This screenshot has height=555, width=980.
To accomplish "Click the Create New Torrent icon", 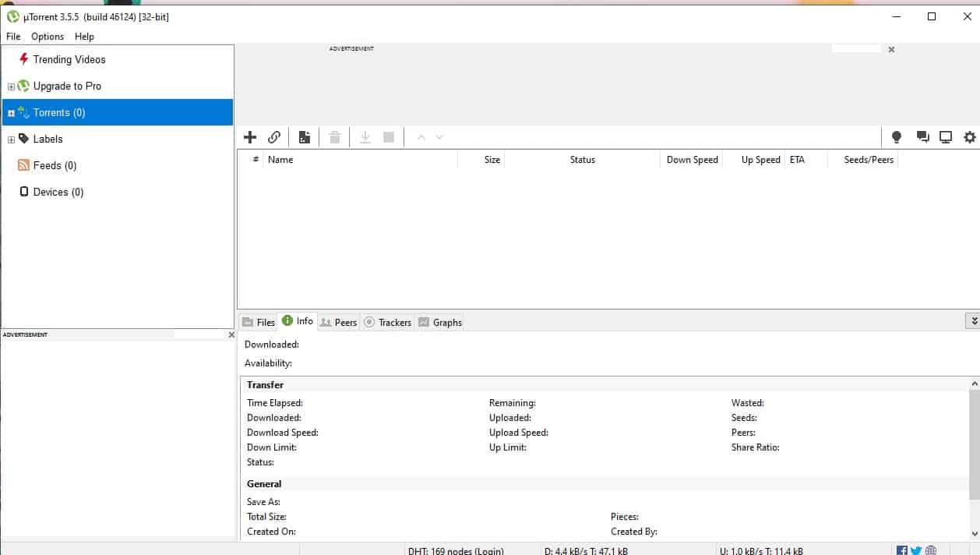I will (305, 137).
